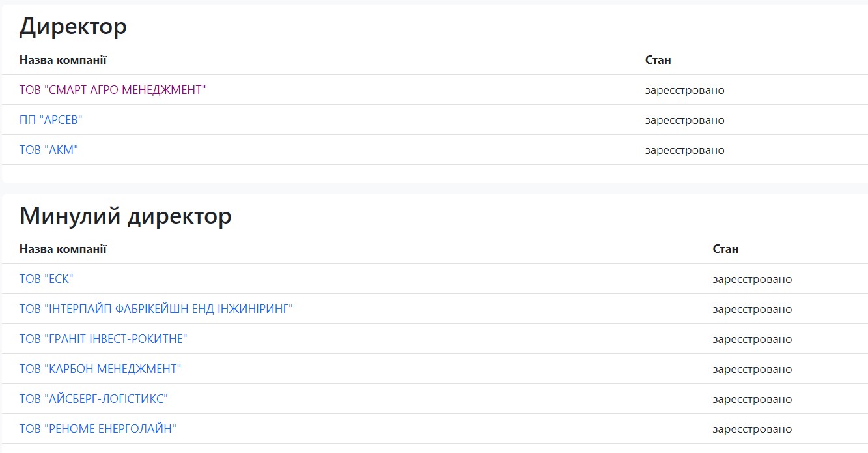Open ТОВ "ІНТЕРПАЙП ФАБРІКЕЙШН ЕНД ІНЖИНІРИНГ" link

156,309
